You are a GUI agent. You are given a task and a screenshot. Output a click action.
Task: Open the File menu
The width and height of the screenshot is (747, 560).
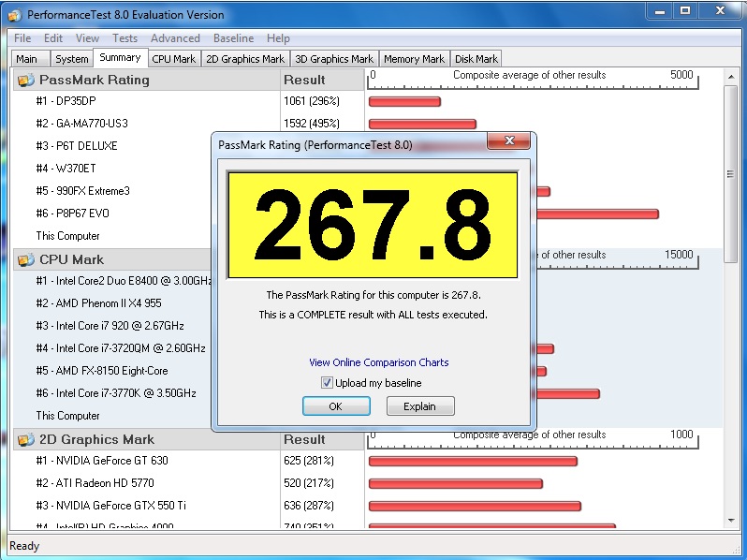coord(22,38)
